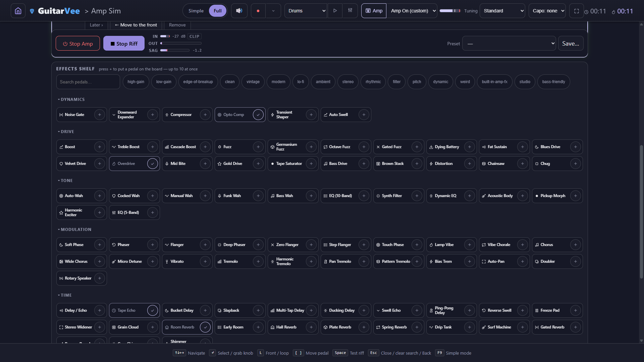Collapse the DYNAMICS section
This screenshot has height=362, width=644.
click(71, 100)
